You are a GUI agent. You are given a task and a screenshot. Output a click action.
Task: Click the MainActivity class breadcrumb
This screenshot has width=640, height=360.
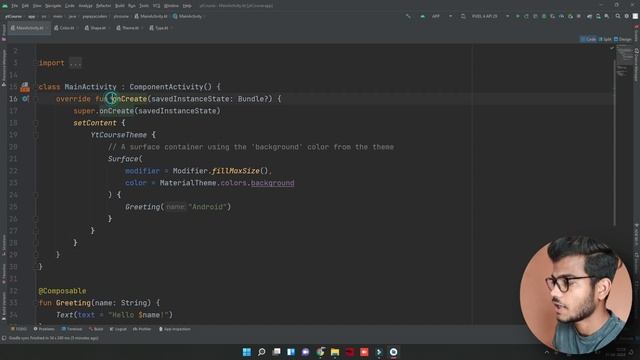click(x=187, y=16)
